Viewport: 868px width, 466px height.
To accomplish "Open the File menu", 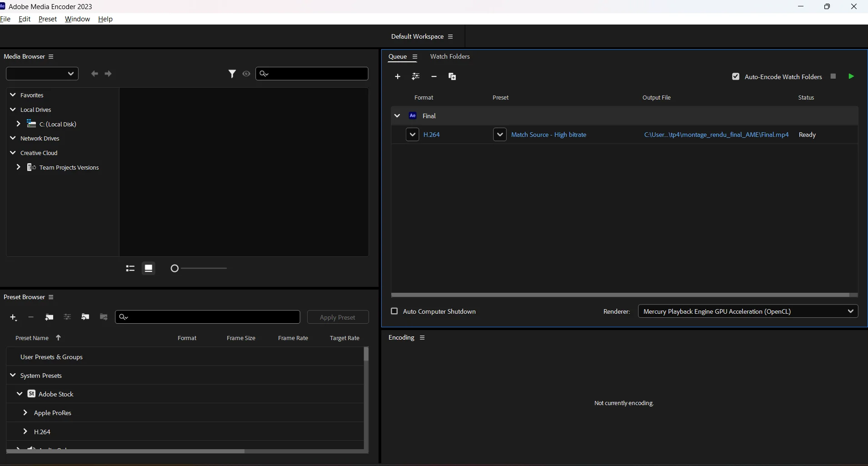I will (x=5, y=19).
